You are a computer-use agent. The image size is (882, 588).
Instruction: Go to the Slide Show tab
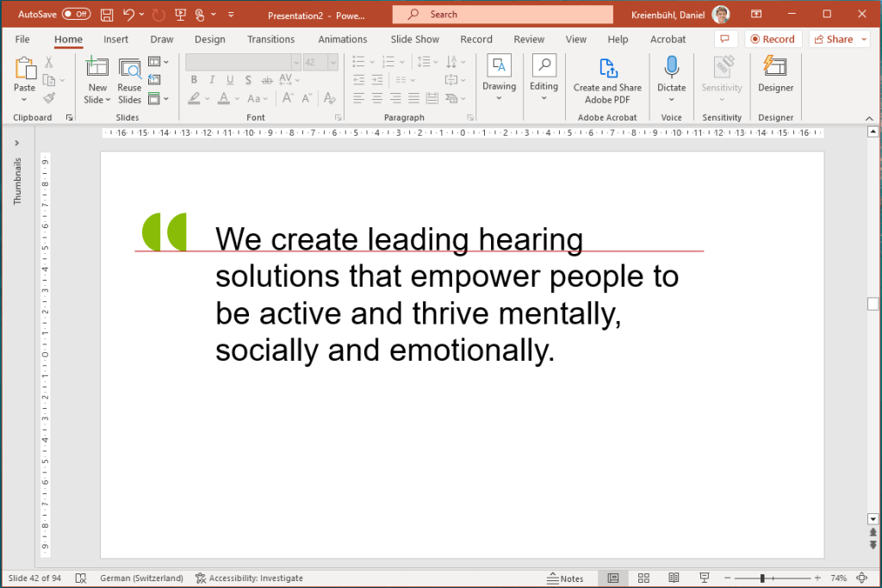click(x=414, y=40)
